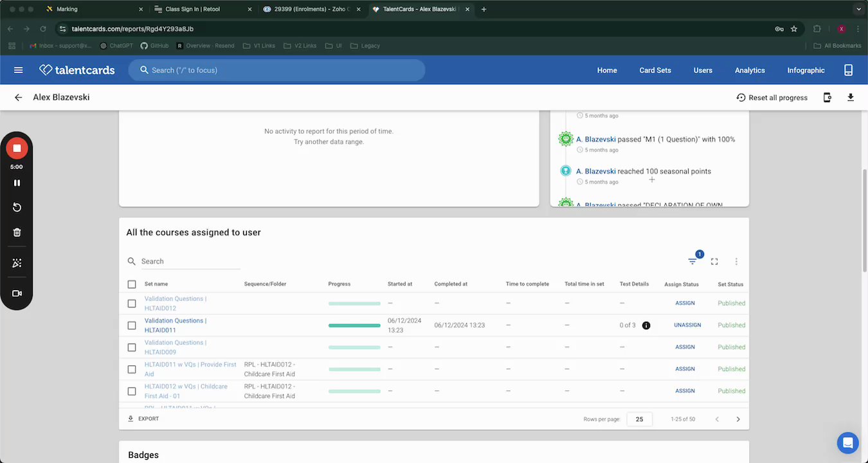Image resolution: width=868 pixels, height=463 pixels.
Task: Click the progress bar of Validation Questions HLTAID012
Action: click(354, 304)
